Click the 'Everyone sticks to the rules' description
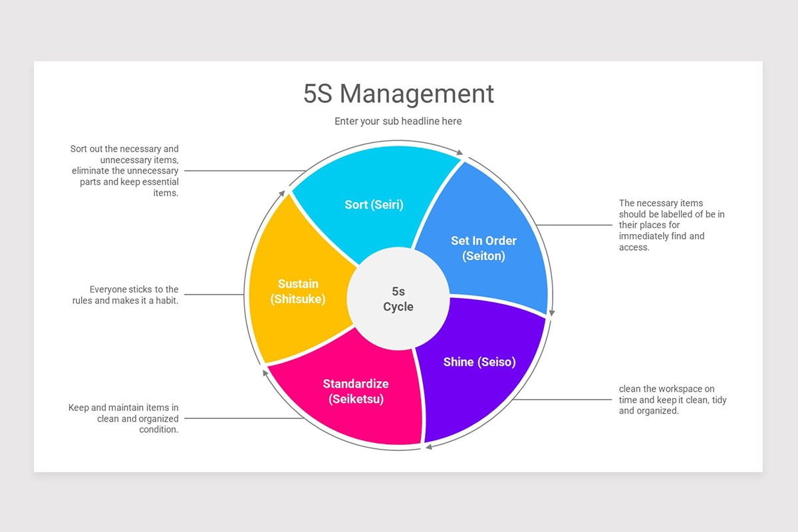This screenshot has height=532, width=798. 126,295
